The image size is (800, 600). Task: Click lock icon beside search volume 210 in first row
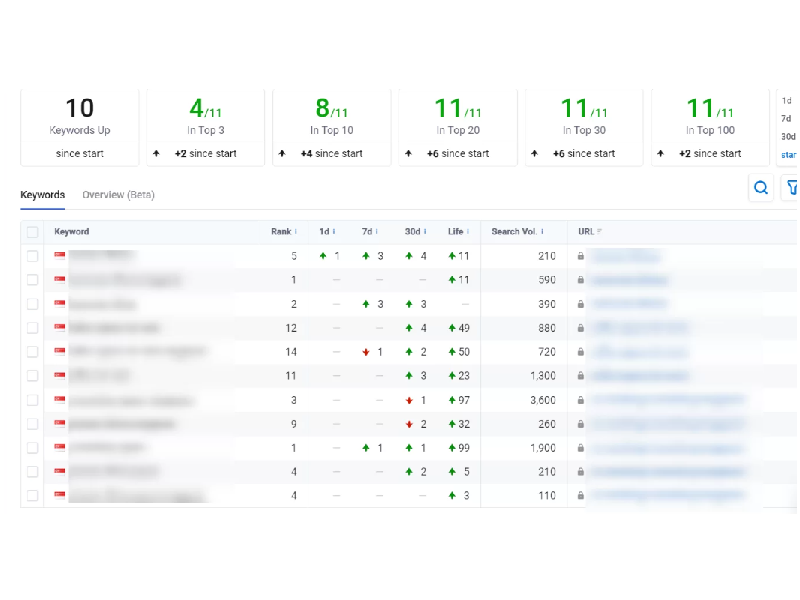[x=580, y=256]
